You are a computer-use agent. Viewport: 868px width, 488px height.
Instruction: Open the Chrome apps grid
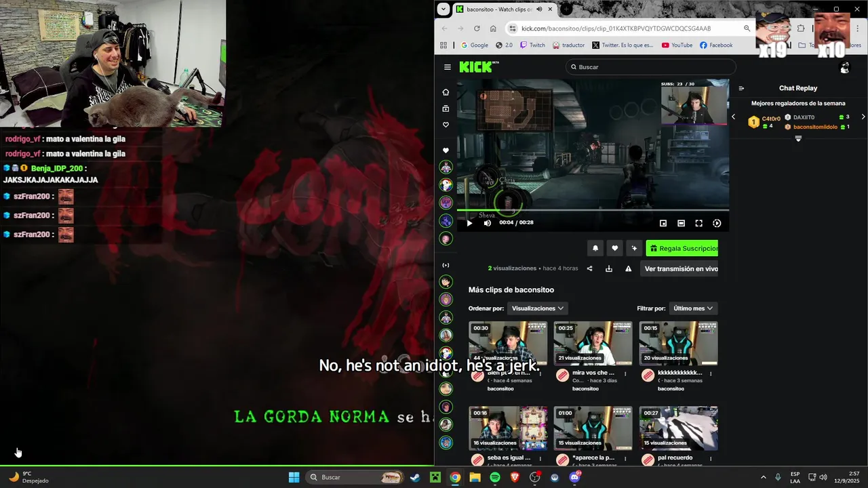(x=443, y=45)
